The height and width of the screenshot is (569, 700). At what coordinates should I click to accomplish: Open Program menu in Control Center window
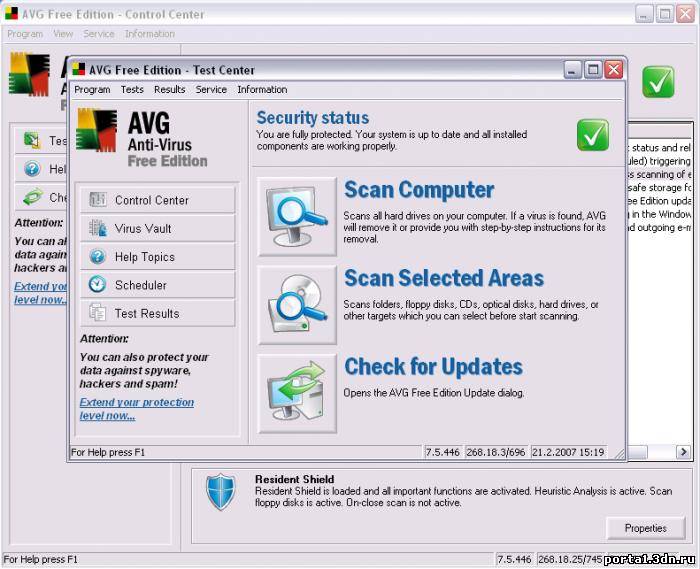coord(25,34)
